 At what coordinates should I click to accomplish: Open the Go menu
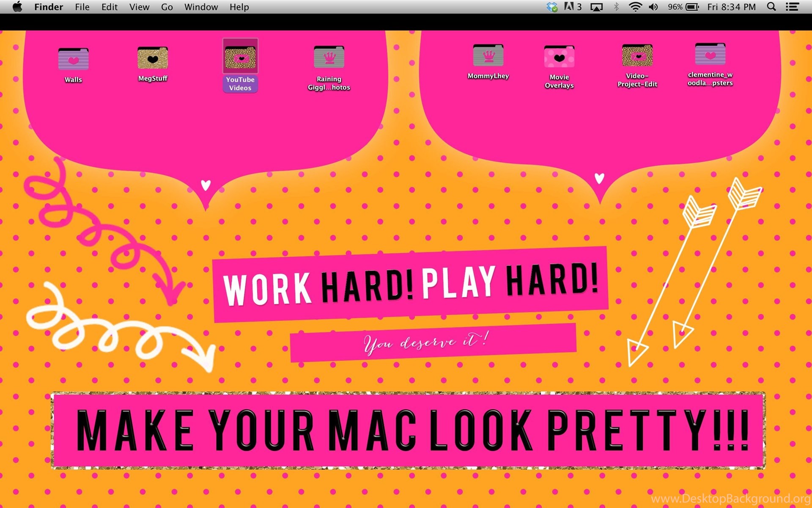coord(167,7)
